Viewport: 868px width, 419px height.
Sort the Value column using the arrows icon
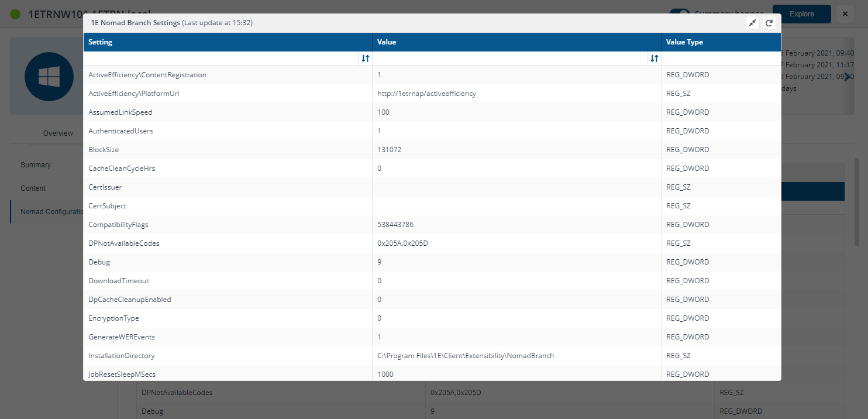point(654,59)
